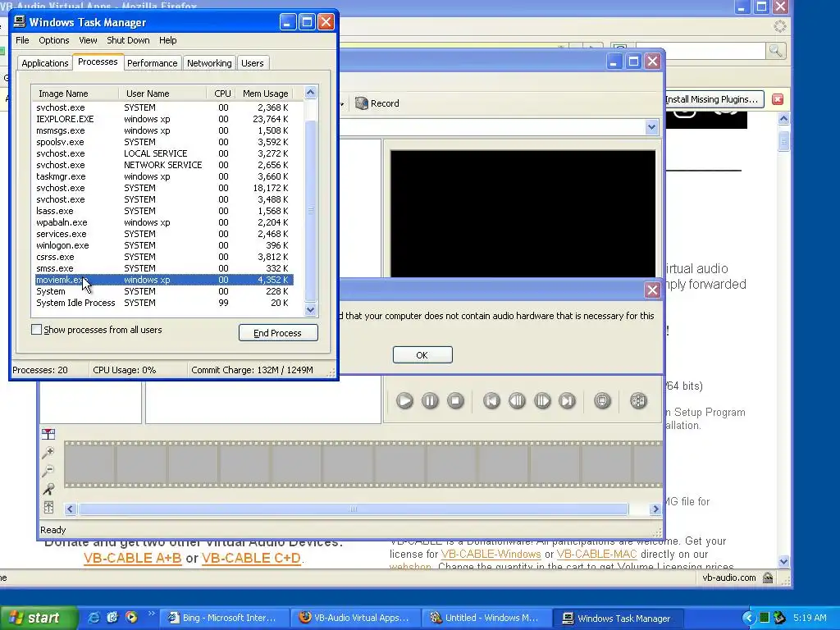Click the Full Screen preview icon
Image resolution: width=840 pixels, height=630 pixels.
602,400
